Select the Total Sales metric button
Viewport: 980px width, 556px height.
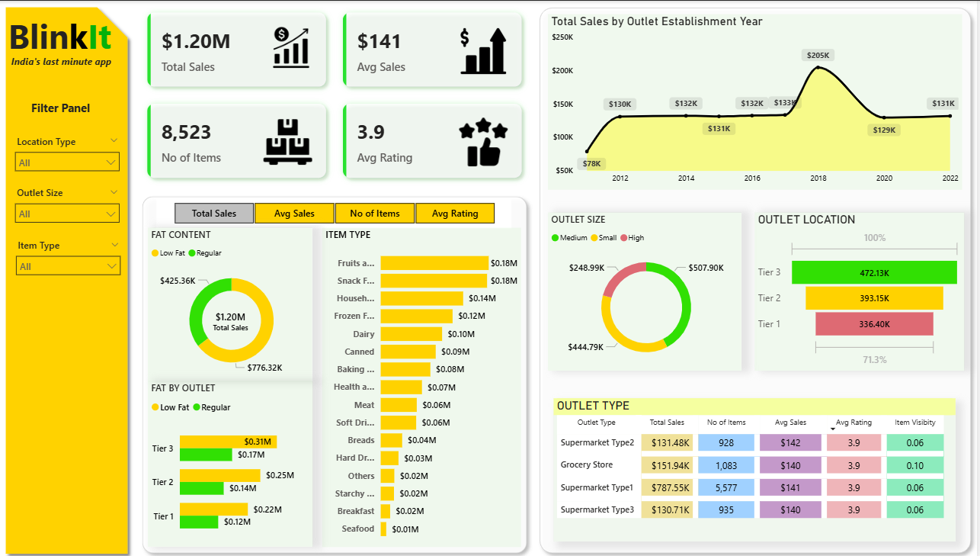tap(213, 214)
